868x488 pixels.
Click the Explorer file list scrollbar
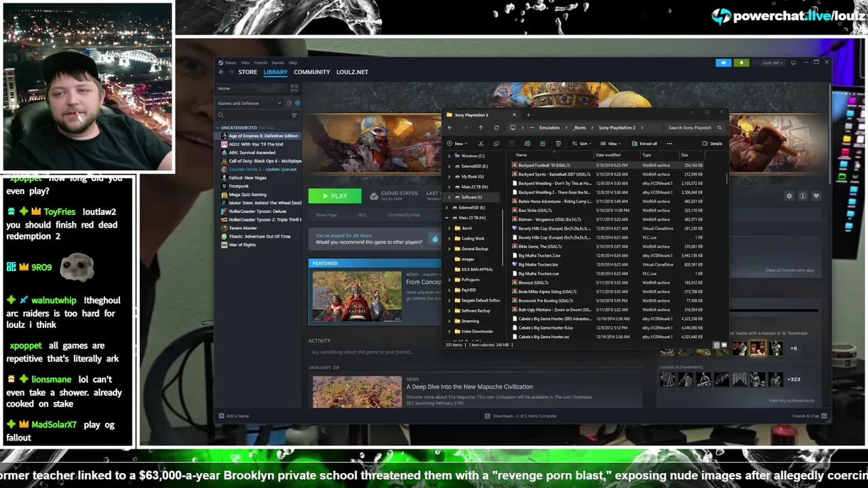727,180
